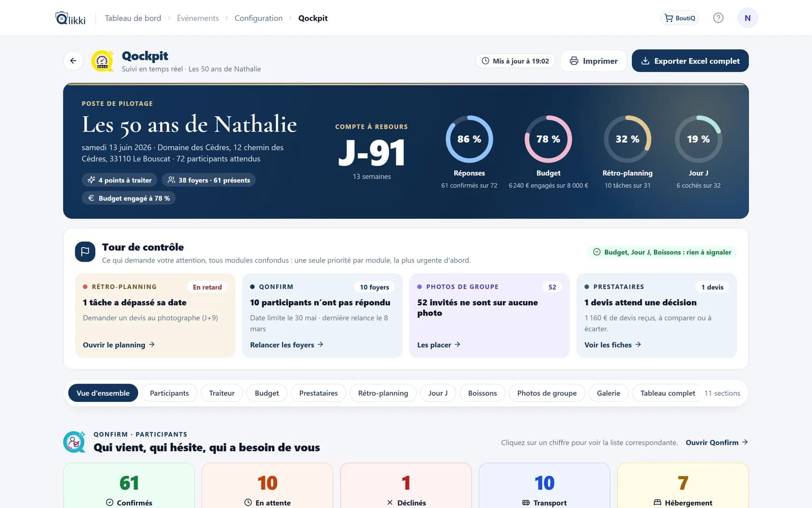Image resolution: width=812 pixels, height=508 pixels.
Task: Click the printer icon in Imprimer
Action: coord(574,61)
